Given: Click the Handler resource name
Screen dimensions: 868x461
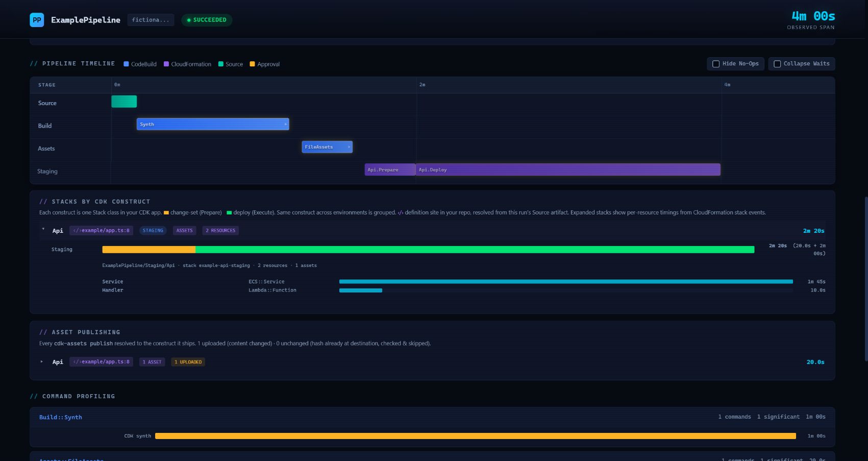Looking at the screenshot, I should 113,290.
